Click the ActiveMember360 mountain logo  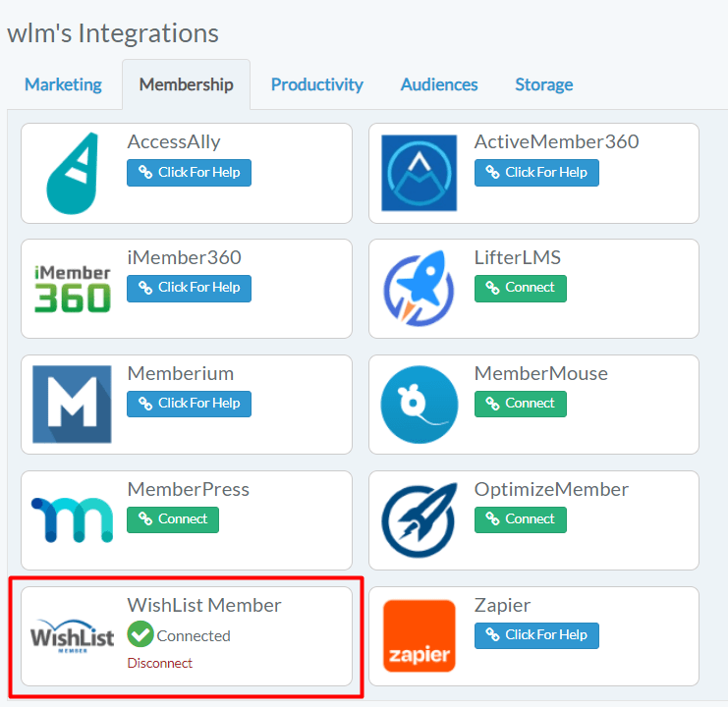[x=420, y=173]
